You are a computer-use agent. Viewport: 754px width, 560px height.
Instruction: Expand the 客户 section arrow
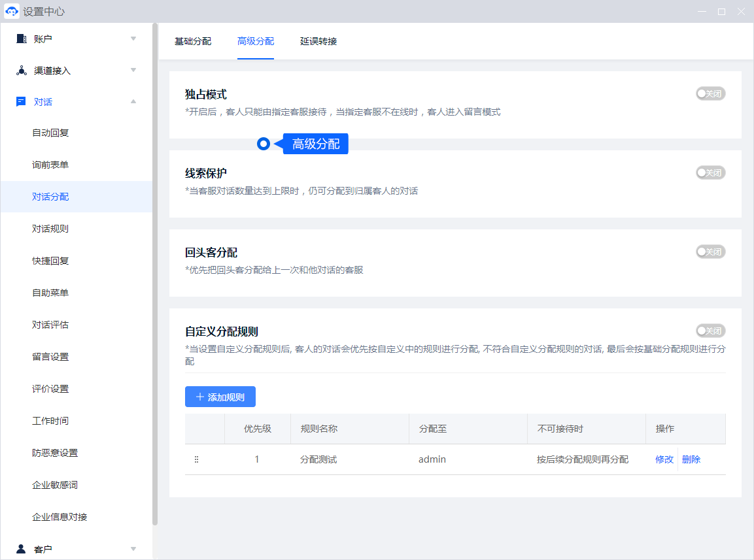(x=133, y=549)
